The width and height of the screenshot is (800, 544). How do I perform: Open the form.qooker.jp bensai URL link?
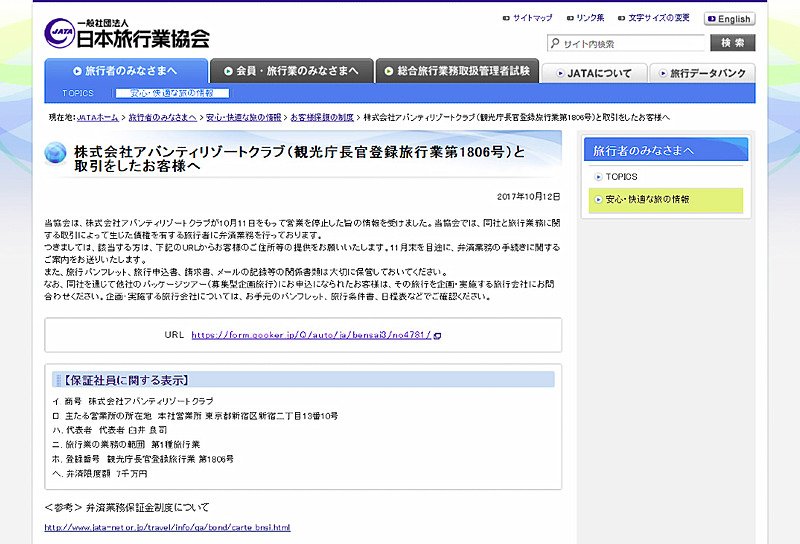[x=311, y=335]
